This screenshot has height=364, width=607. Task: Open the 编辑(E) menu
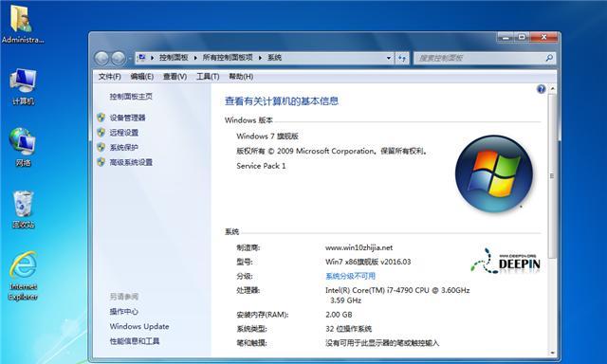pos(142,77)
